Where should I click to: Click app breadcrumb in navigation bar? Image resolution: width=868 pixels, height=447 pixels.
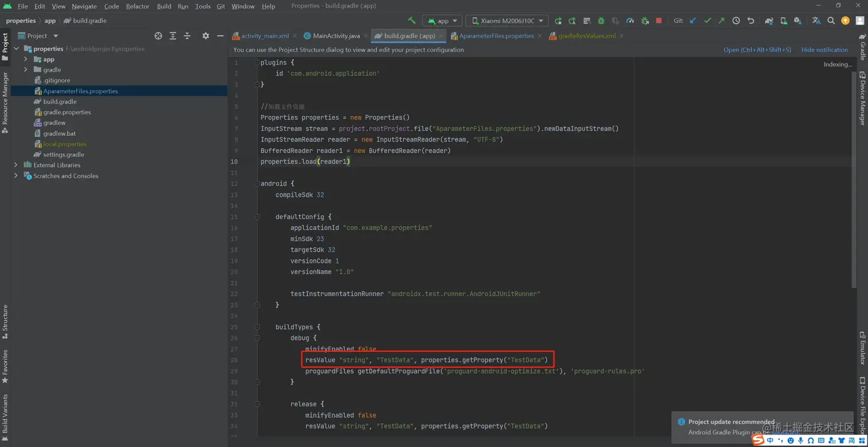click(51, 21)
